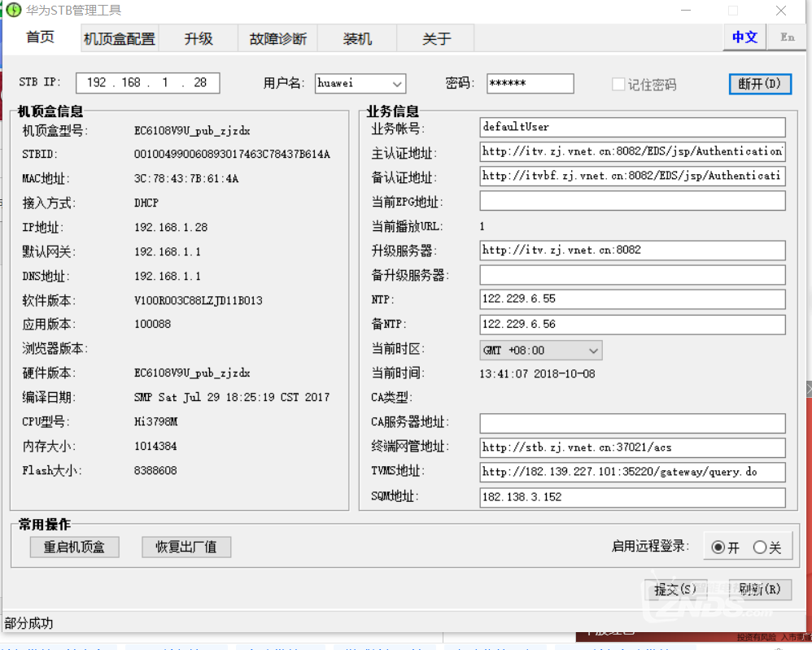Click the DNS地址 value 192.168.1.1

click(x=168, y=276)
